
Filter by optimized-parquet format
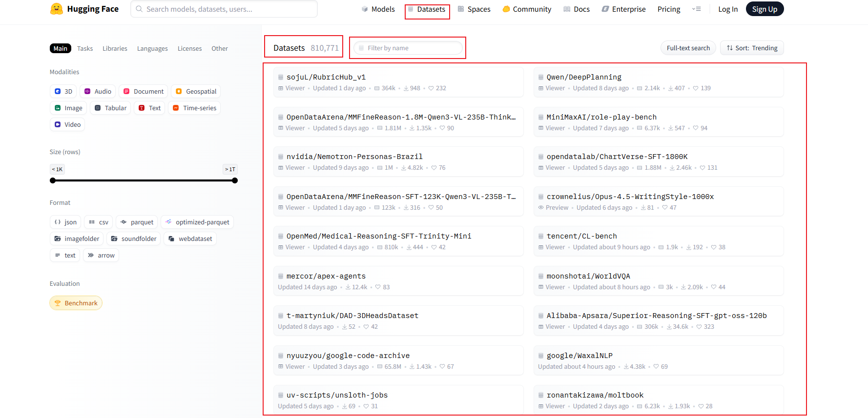(x=197, y=222)
